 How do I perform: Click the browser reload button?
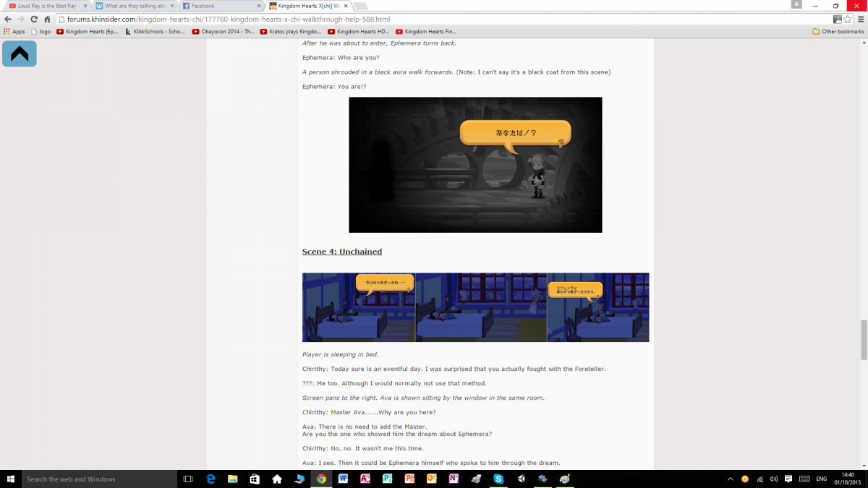[33, 20]
